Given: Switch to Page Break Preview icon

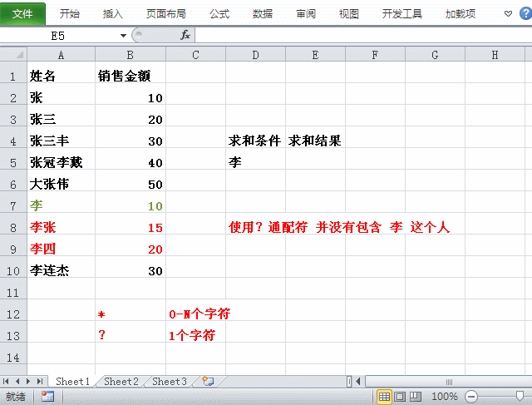Looking at the screenshot, I should [x=416, y=396].
